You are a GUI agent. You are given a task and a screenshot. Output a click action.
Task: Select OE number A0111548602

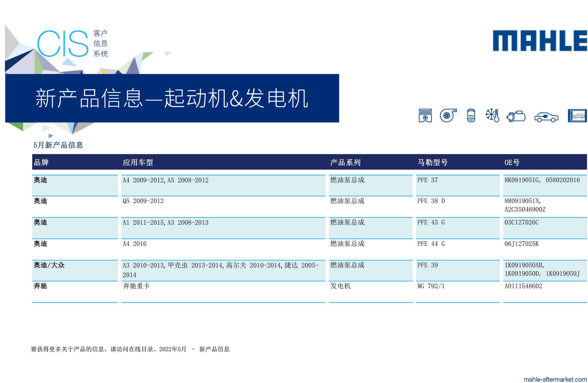[x=523, y=286]
